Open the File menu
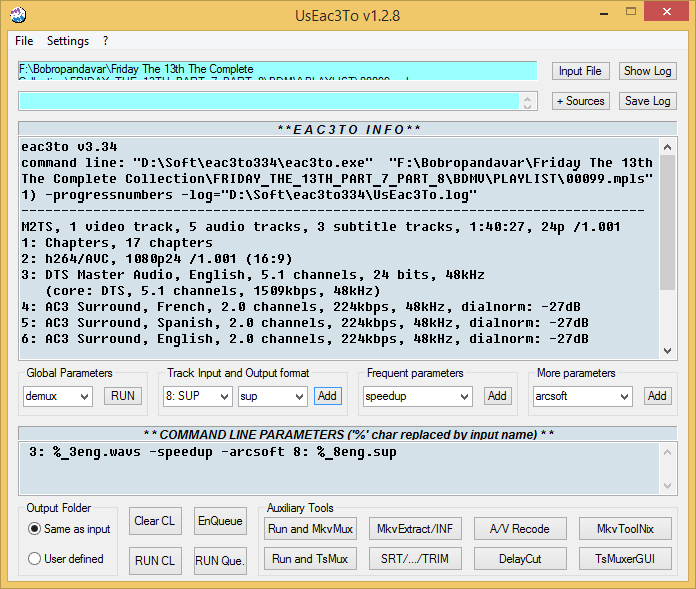 (24, 41)
